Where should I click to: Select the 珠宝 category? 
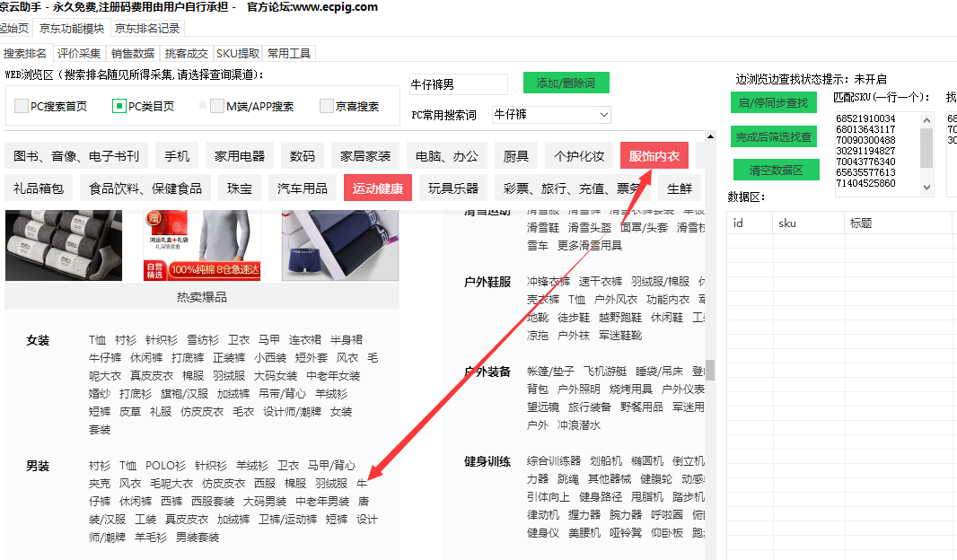239,188
